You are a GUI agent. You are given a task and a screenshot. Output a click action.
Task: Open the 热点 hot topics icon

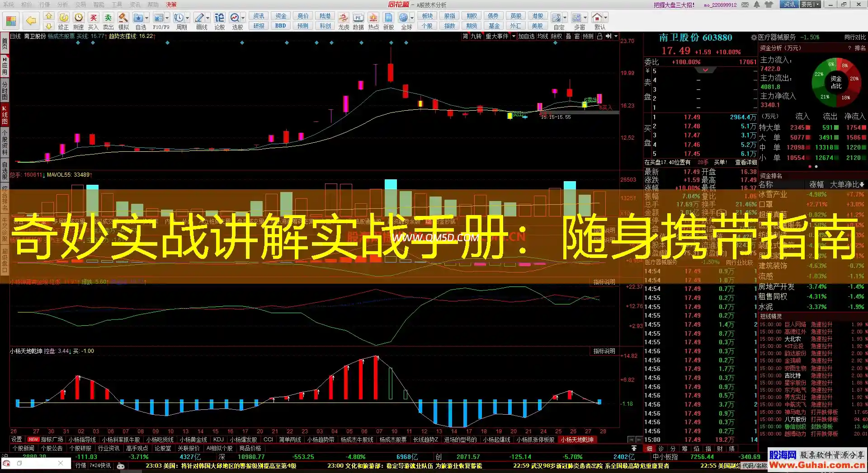pos(373,18)
